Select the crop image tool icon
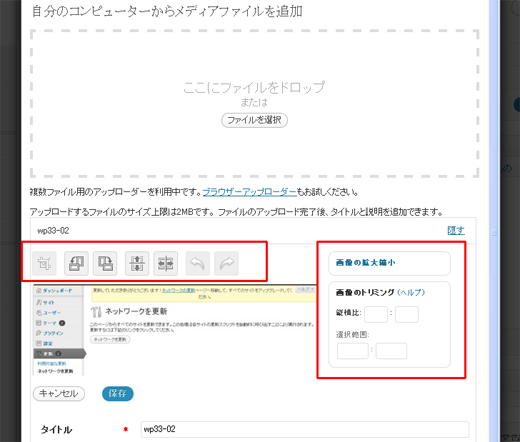520x442 pixels. [x=44, y=263]
